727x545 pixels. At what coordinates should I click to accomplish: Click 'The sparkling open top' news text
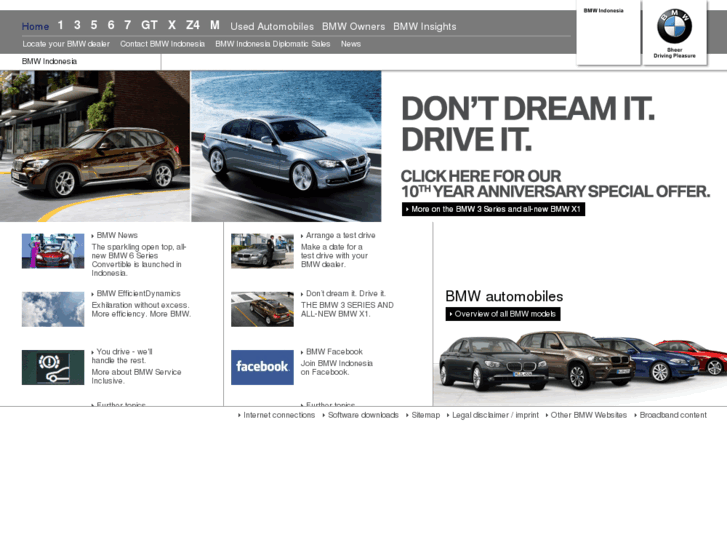pos(139,260)
